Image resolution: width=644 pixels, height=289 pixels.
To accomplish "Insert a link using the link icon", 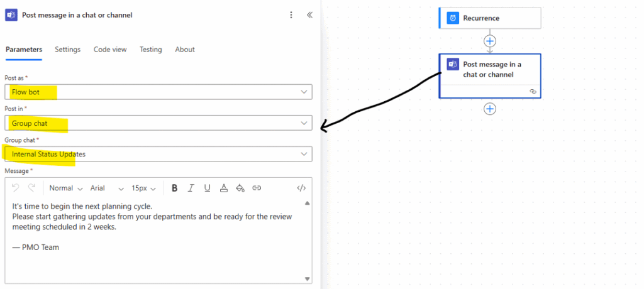I will point(257,188).
